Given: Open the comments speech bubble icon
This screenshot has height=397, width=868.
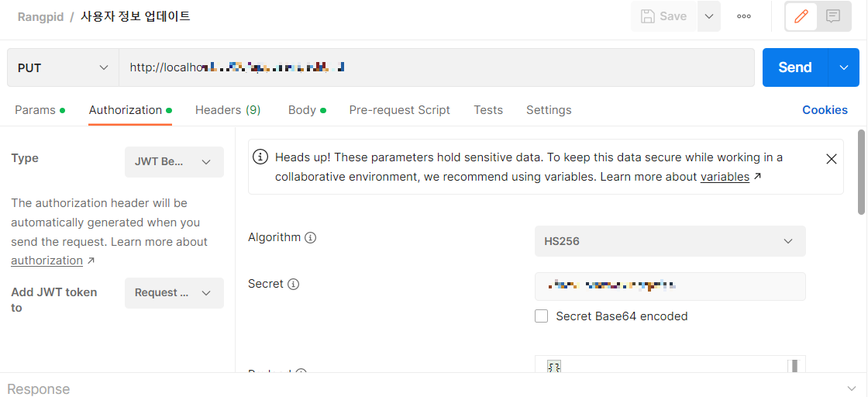Looking at the screenshot, I should [832, 16].
